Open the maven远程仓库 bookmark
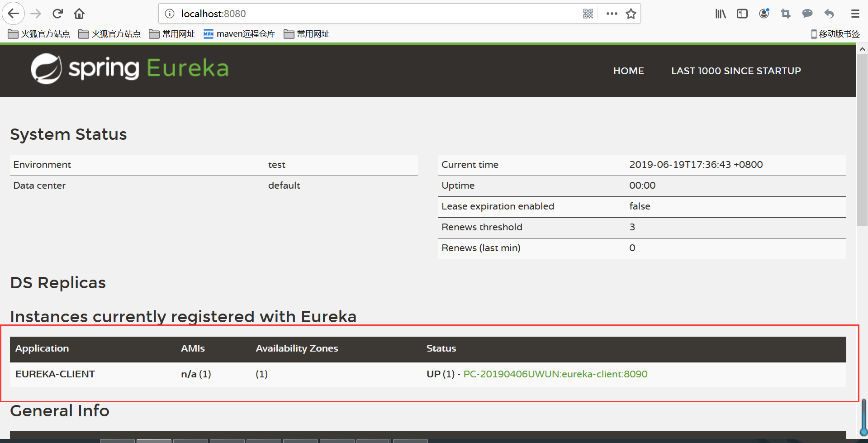Viewport: 868px width, 443px height. pyautogui.click(x=239, y=34)
